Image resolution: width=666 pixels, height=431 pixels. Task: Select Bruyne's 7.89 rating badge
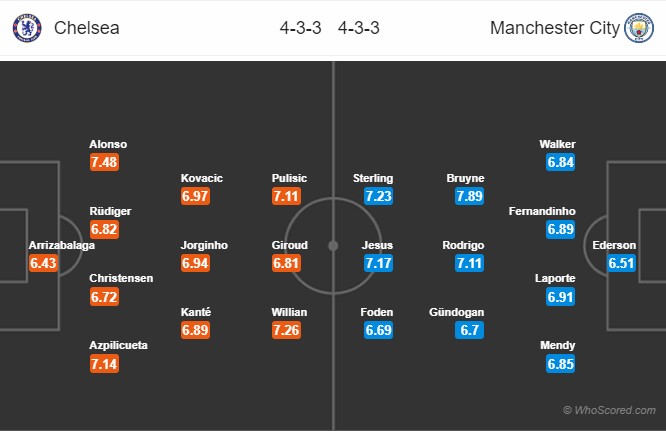(x=469, y=196)
